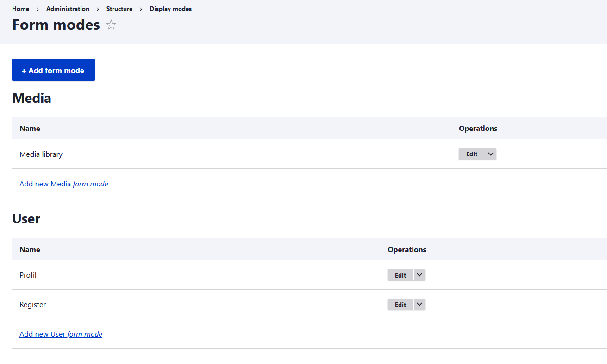Navigate to Administration breadcrumb link
This screenshot has width=607, height=364.
68,9
